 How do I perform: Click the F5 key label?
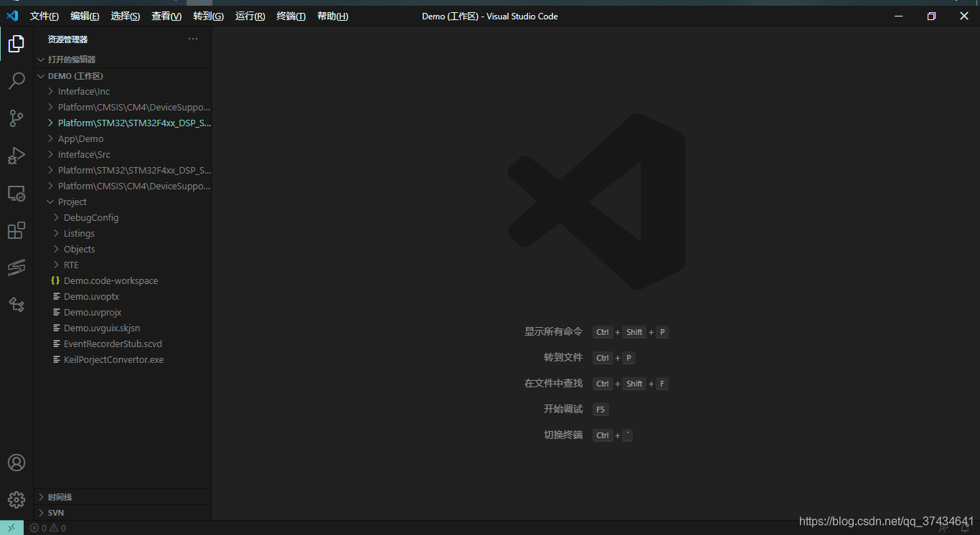(x=600, y=409)
